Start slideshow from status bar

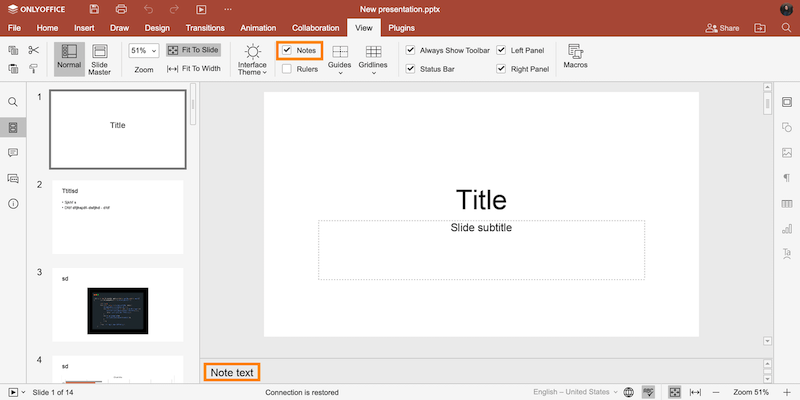click(x=13, y=392)
